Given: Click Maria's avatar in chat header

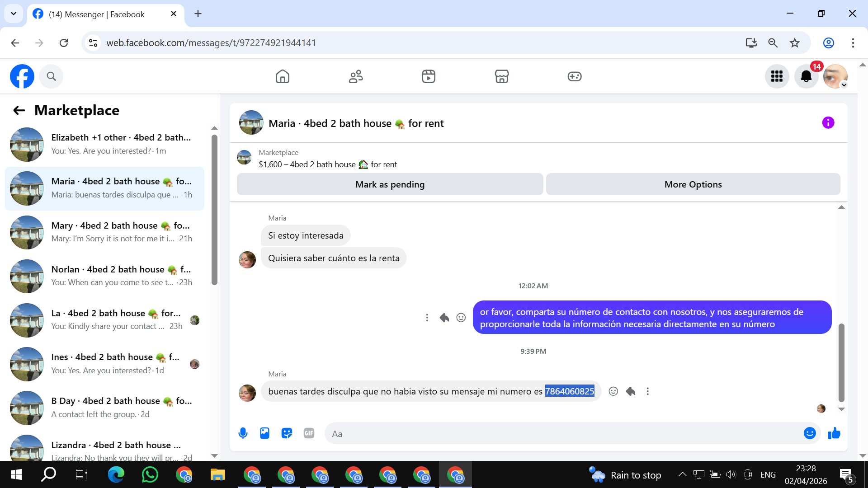Looking at the screenshot, I should pyautogui.click(x=251, y=122).
